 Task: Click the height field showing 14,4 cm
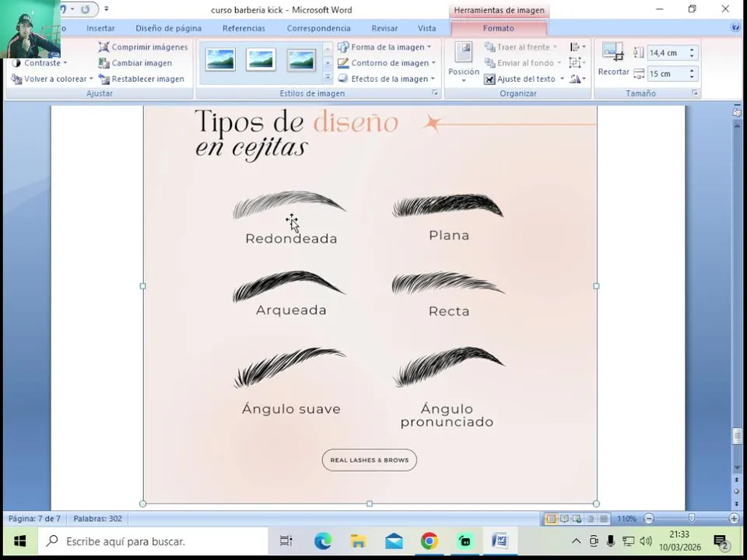[x=667, y=53]
